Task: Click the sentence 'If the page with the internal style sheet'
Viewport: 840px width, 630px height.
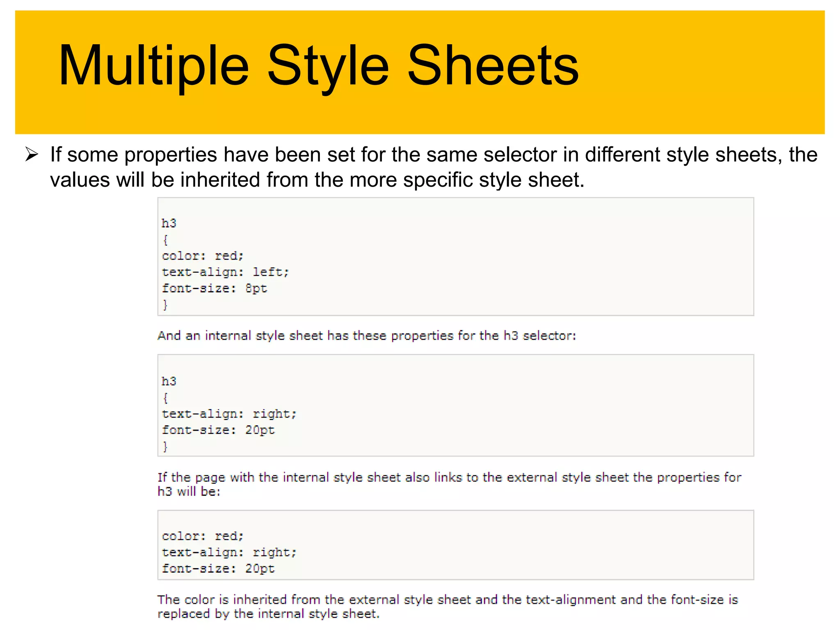Action: tap(450, 477)
